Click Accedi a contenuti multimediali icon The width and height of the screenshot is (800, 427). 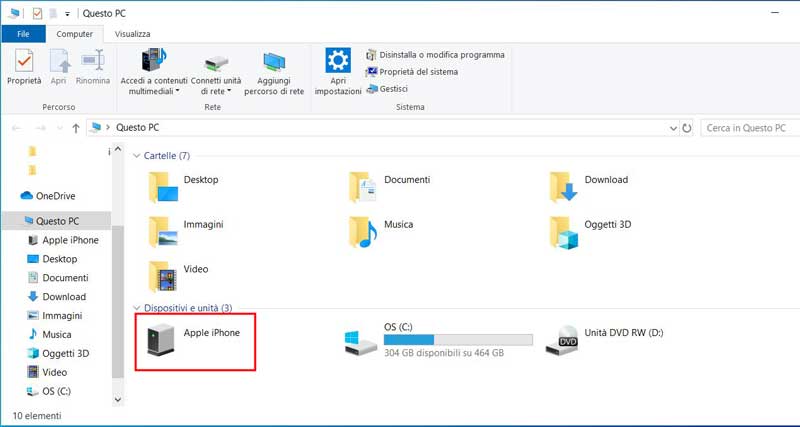point(154,60)
